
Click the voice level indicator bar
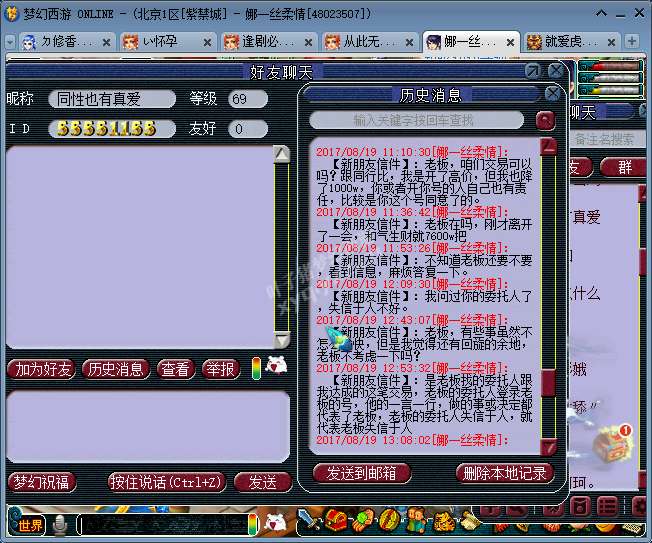[x=257, y=368]
